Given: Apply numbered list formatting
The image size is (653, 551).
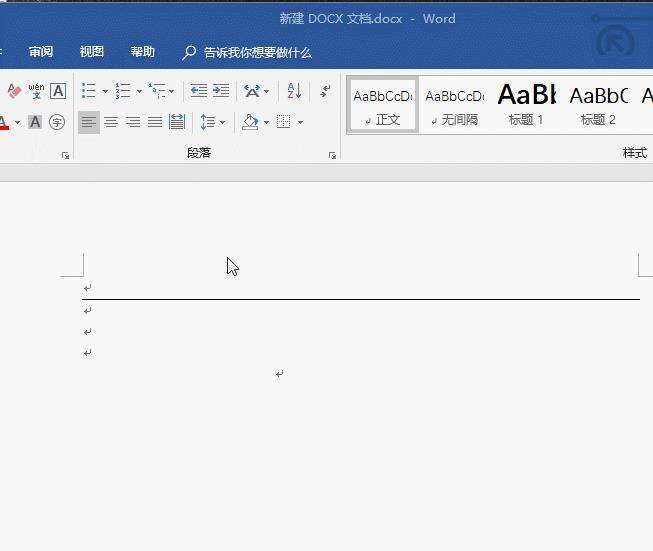Looking at the screenshot, I should [x=123, y=91].
